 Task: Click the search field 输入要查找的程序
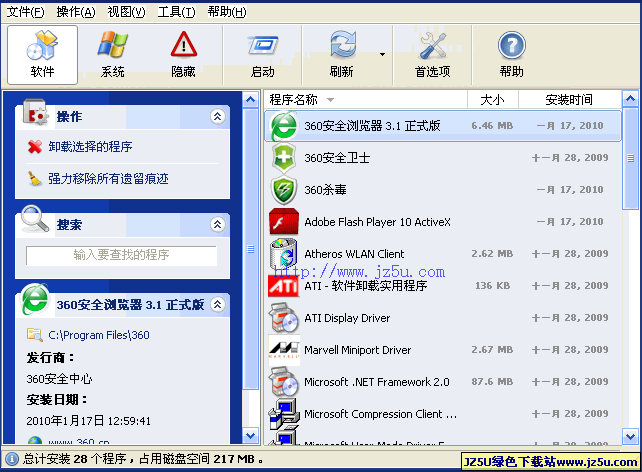[121, 255]
